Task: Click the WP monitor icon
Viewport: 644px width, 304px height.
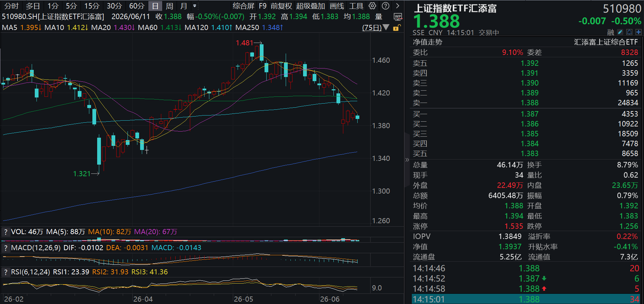Action: point(398,17)
